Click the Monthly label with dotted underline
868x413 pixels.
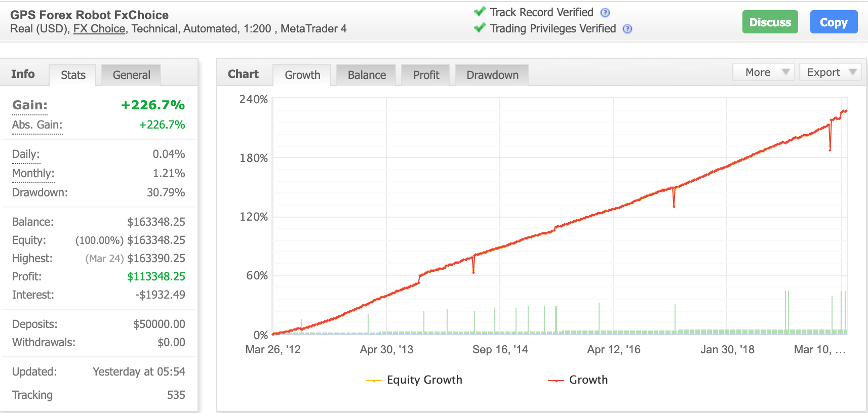33,174
